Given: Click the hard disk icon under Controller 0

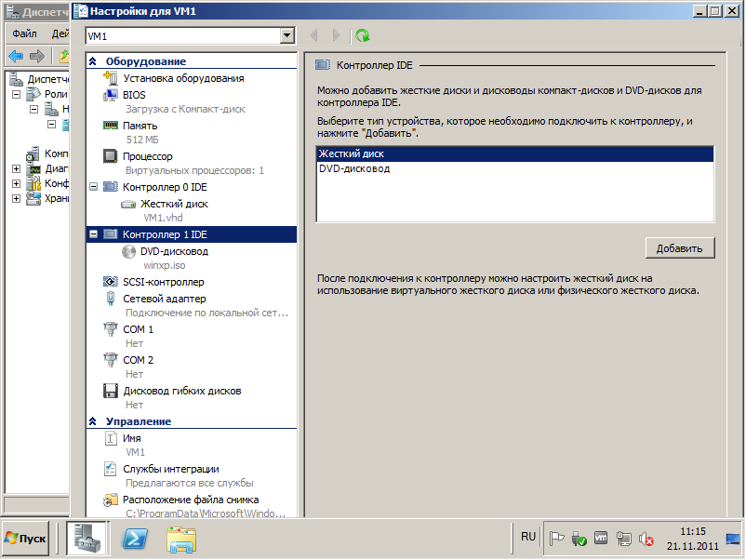Looking at the screenshot, I should [x=128, y=204].
